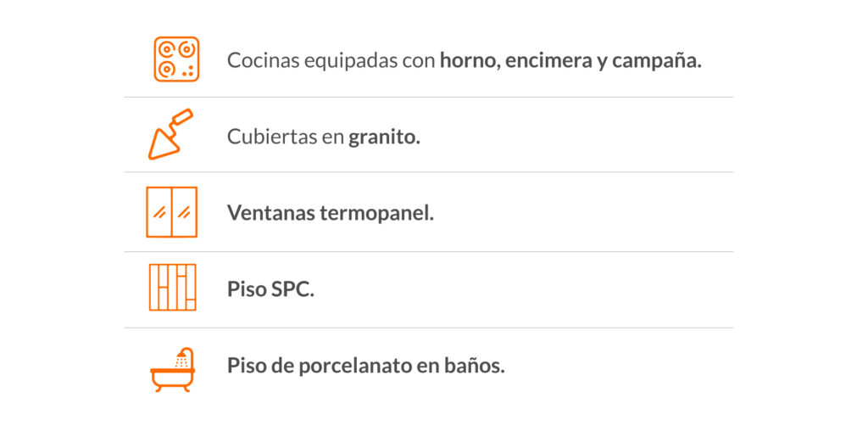
Task: Open the "Ventanas termopanel." item
Action: [x=331, y=213]
